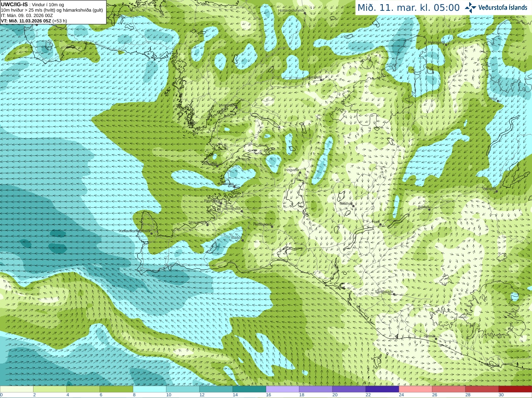Click the legend value '30'
The height and width of the screenshot is (398, 532).
[x=501, y=395]
